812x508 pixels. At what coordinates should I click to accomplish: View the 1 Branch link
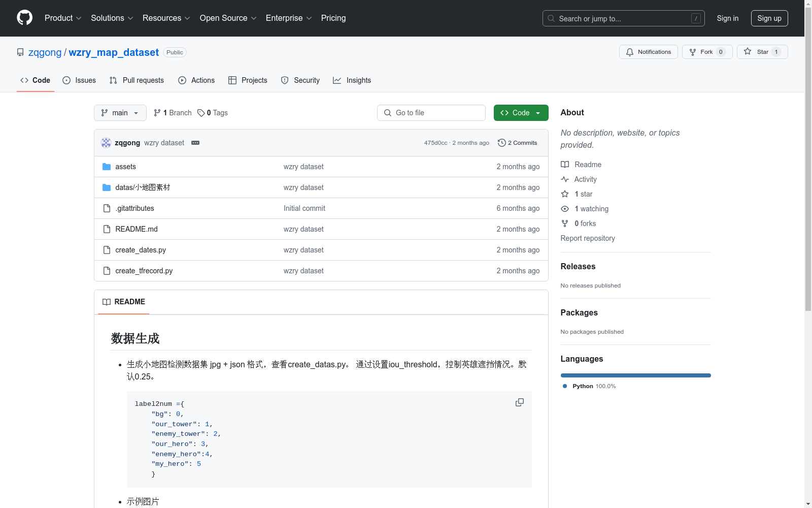point(173,113)
